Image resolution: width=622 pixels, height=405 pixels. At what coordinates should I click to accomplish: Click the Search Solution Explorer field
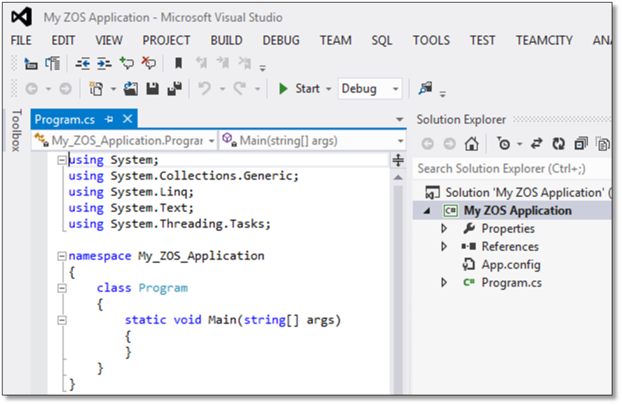[512, 169]
